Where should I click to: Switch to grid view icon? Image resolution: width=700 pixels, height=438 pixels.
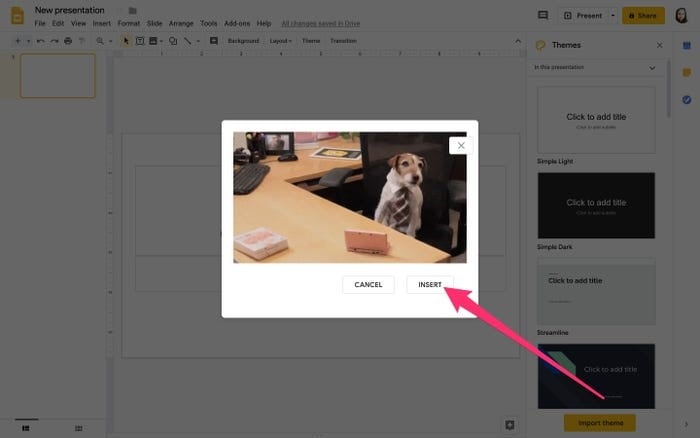click(x=79, y=428)
